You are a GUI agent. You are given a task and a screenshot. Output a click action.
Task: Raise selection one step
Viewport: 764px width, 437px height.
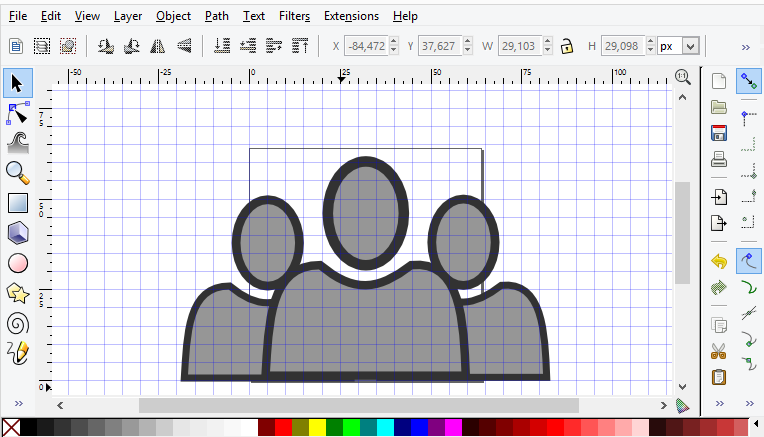point(274,46)
